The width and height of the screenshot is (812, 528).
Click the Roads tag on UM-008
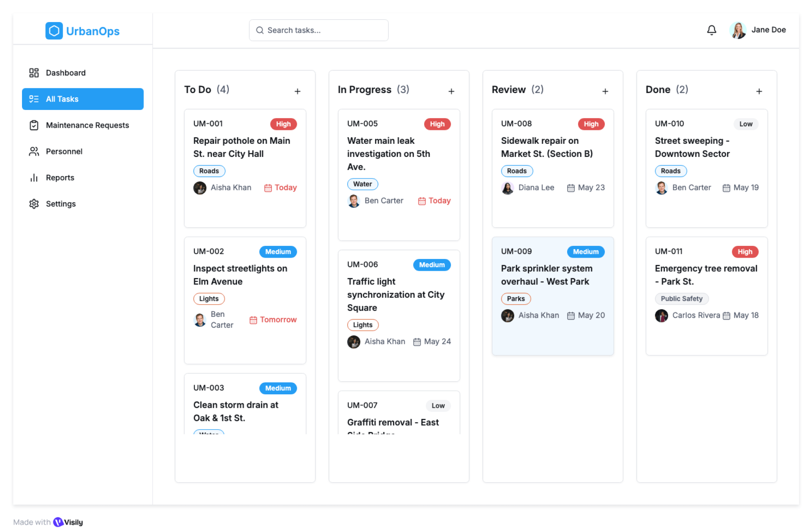click(517, 171)
